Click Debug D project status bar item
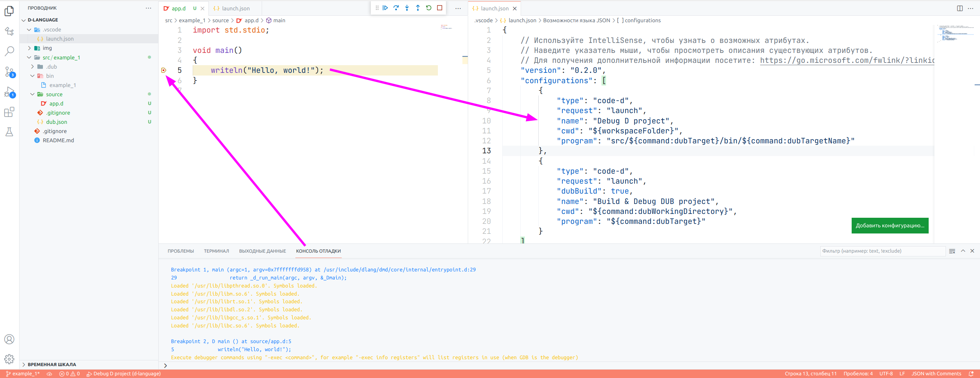 coord(123,374)
